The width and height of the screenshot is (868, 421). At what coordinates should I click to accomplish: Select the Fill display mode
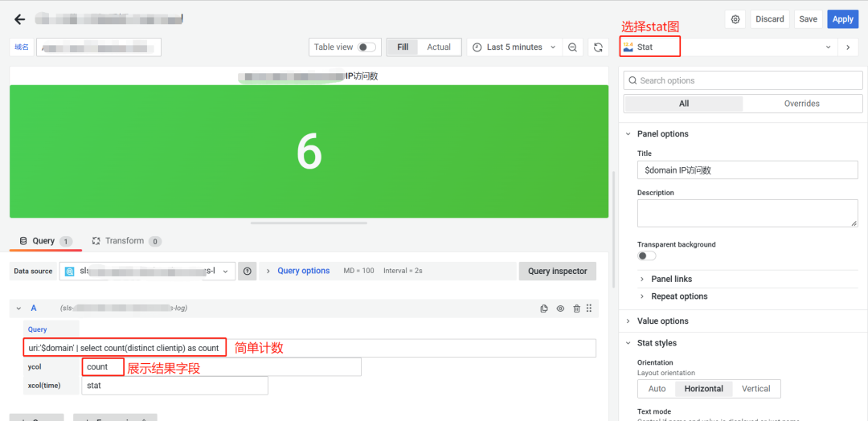click(403, 47)
